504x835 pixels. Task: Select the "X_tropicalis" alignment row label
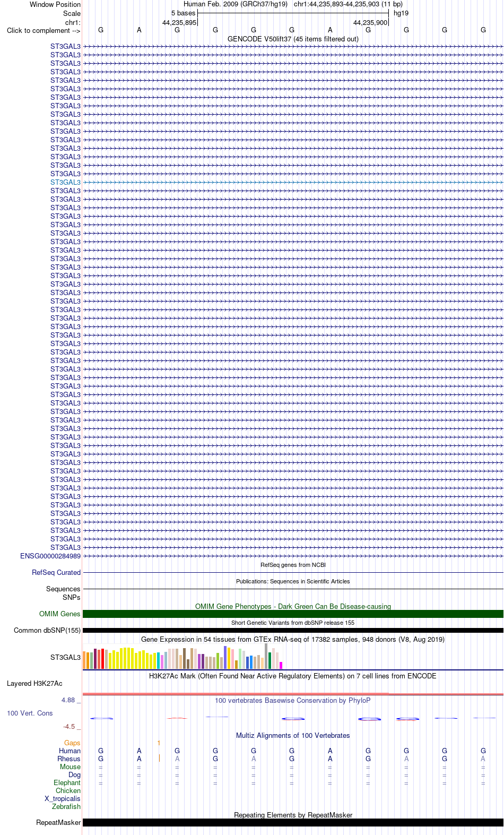[63, 798]
